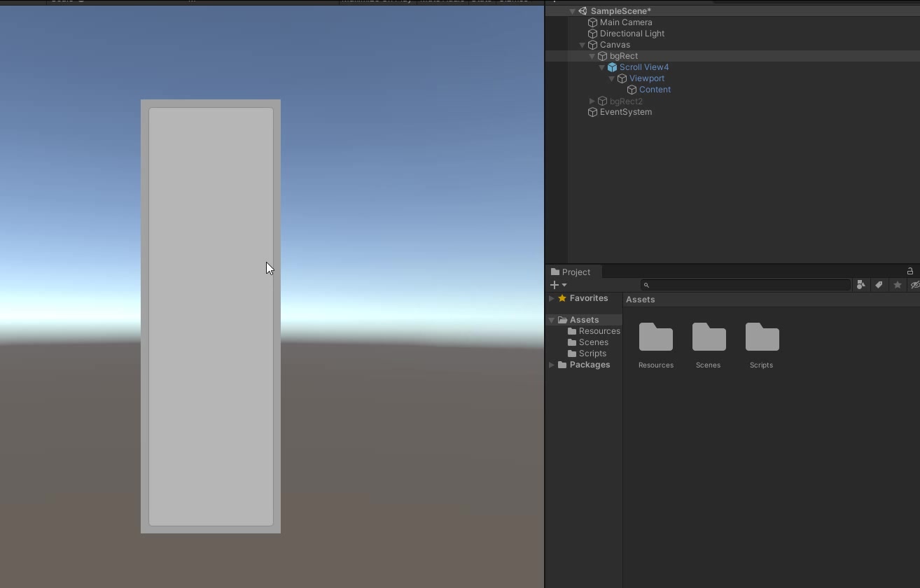Open search by label tag filter
920x588 pixels.
coord(879,285)
